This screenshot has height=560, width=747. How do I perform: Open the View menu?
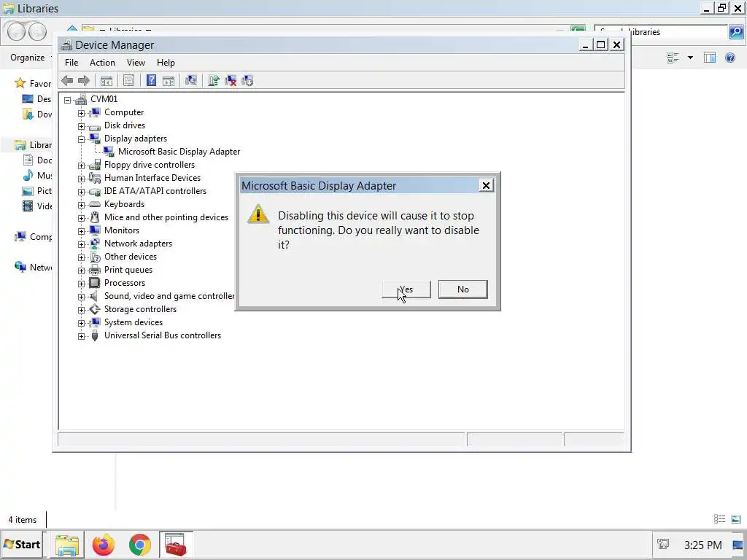[136, 63]
